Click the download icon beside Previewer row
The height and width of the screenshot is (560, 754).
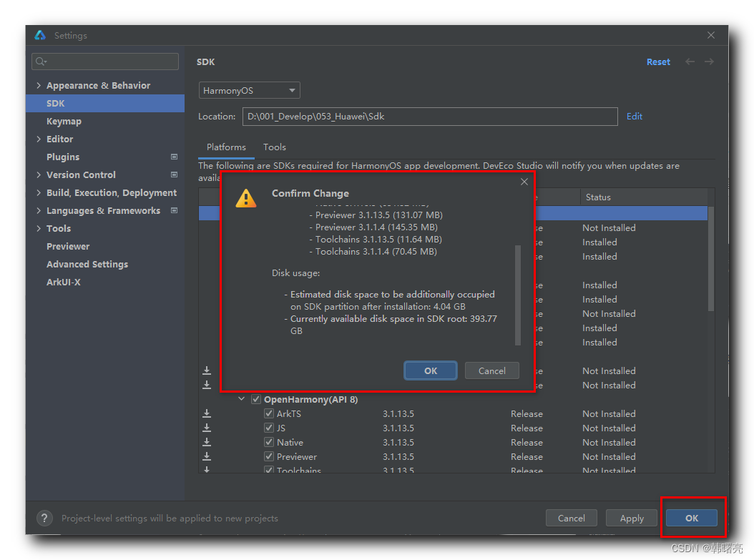tap(207, 456)
